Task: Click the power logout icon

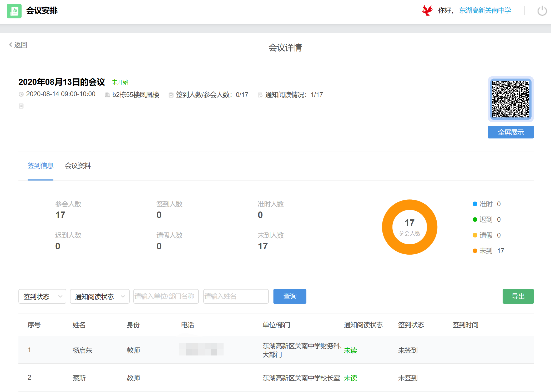Action: (x=542, y=11)
